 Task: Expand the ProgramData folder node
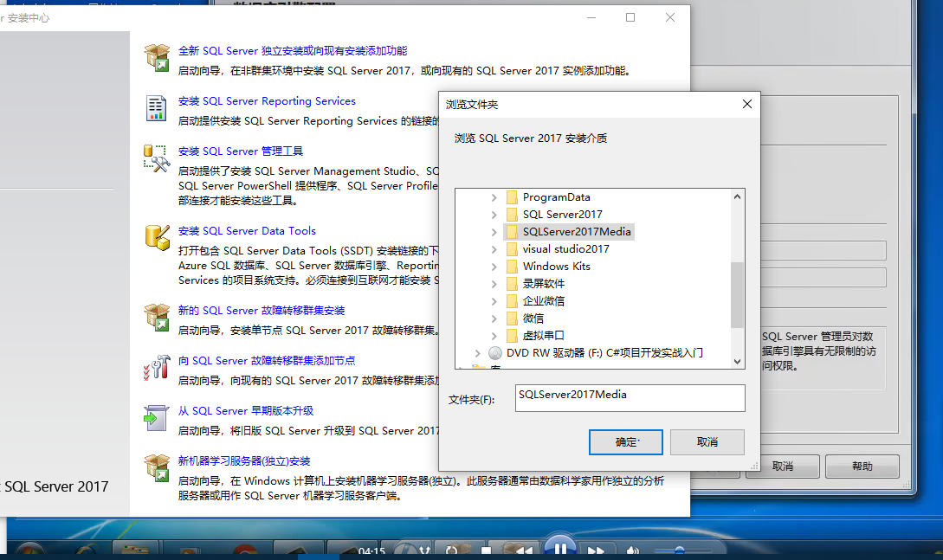click(x=494, y=197)
